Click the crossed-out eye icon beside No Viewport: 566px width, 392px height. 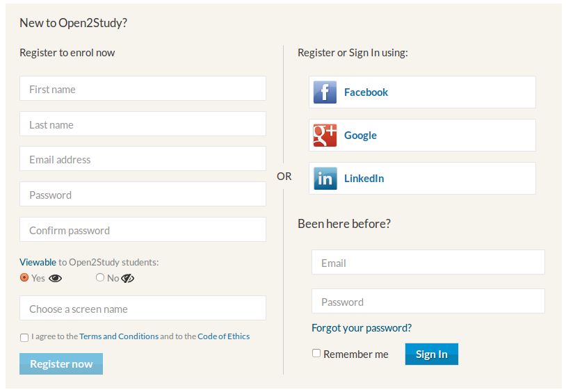127,278
